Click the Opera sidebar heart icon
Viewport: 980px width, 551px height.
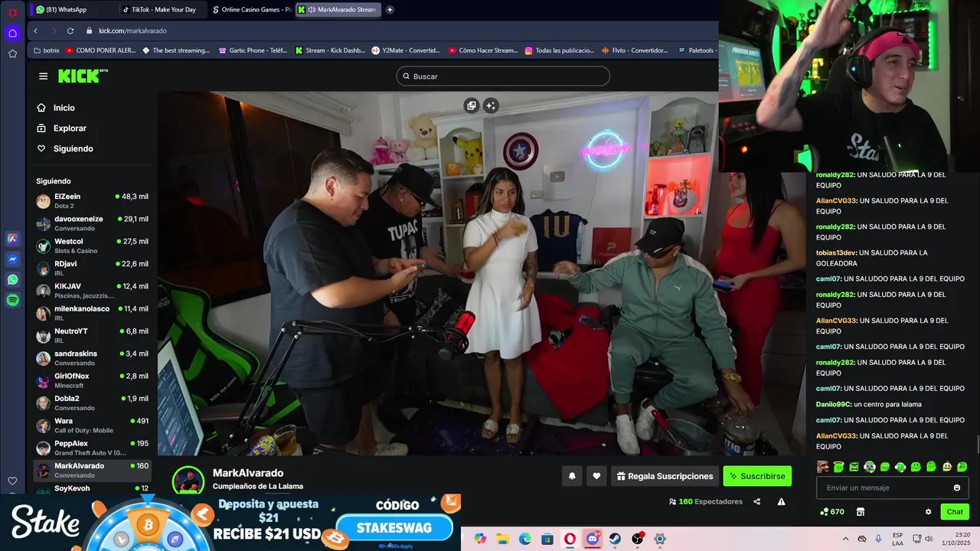tap(12, 481)
